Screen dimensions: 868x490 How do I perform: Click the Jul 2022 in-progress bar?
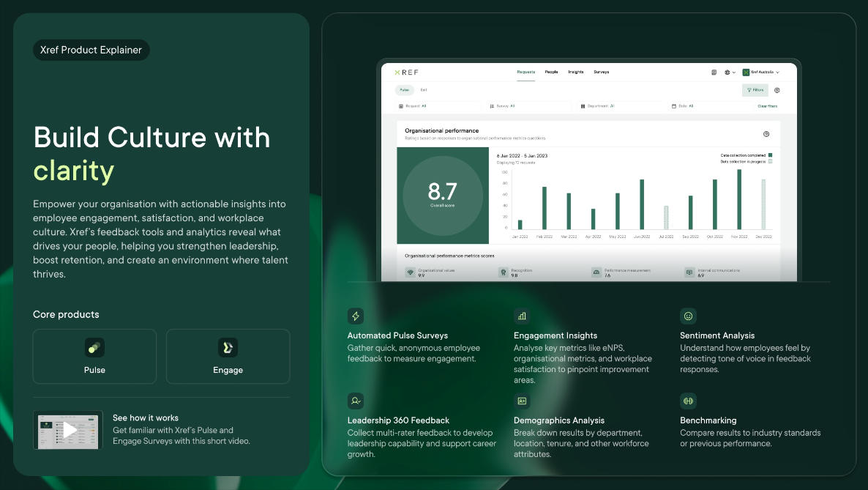coord(666,218)
